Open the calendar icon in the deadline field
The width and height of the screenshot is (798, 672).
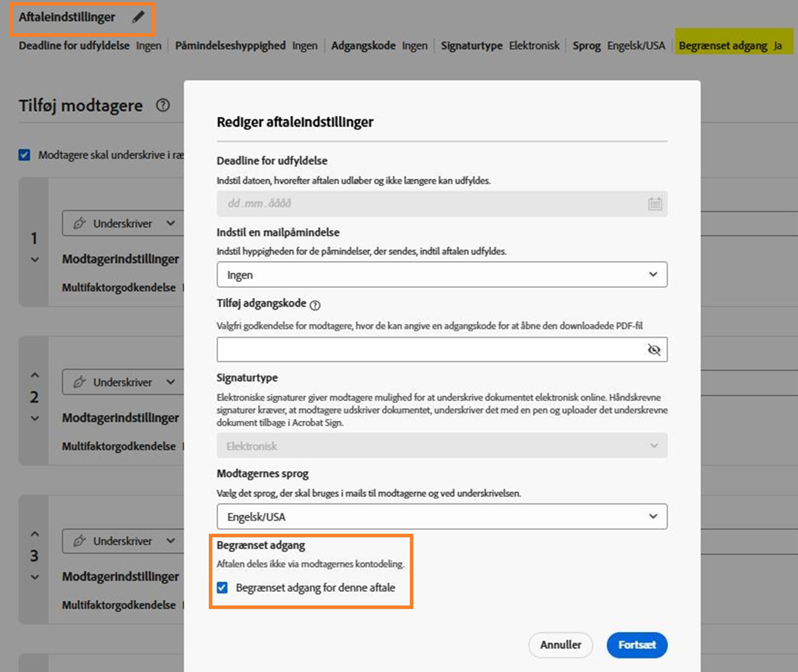[x=654, y=203]
